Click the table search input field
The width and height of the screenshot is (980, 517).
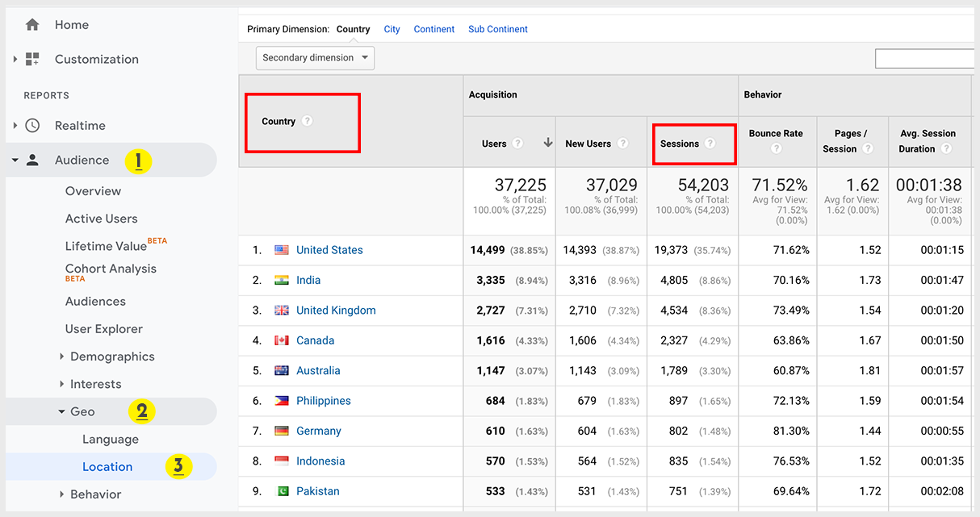coord(924,58)
